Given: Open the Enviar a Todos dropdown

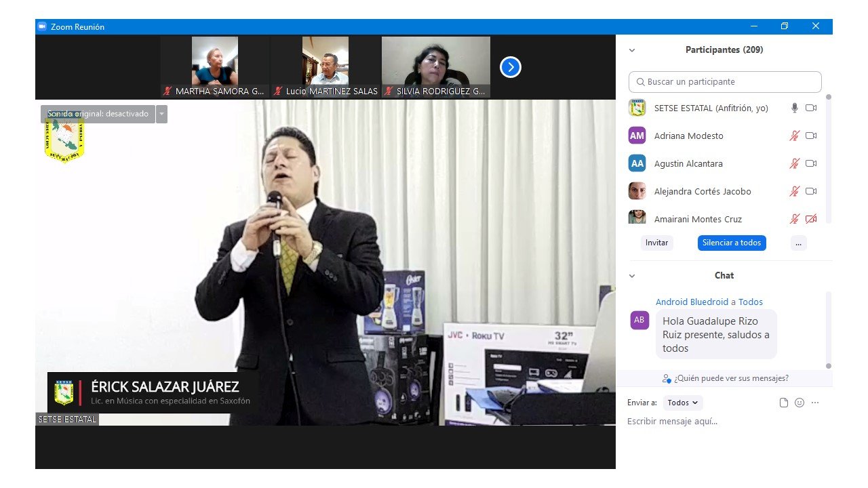Looking at the screenshot, I should tap(682, 403).
